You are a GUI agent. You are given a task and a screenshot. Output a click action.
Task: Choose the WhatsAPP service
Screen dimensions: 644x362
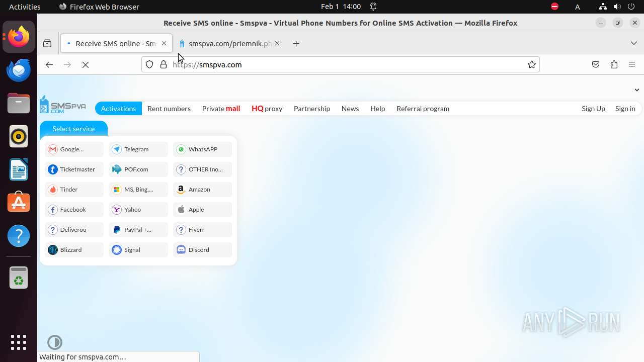[203, 149]
